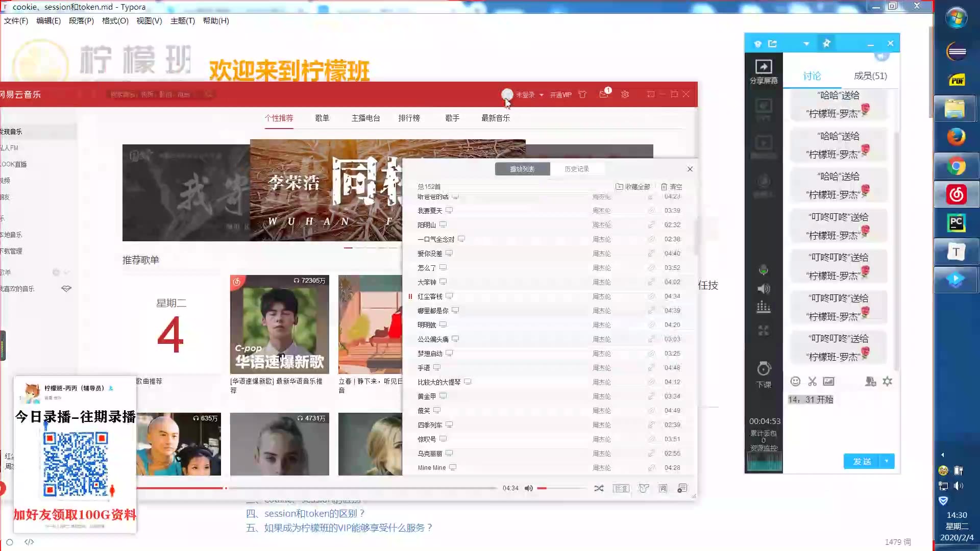The height and width of the screenshot is (551, 980).
Task: Toggle the speaker in the classroom sidebar
Action: point(764,289)
